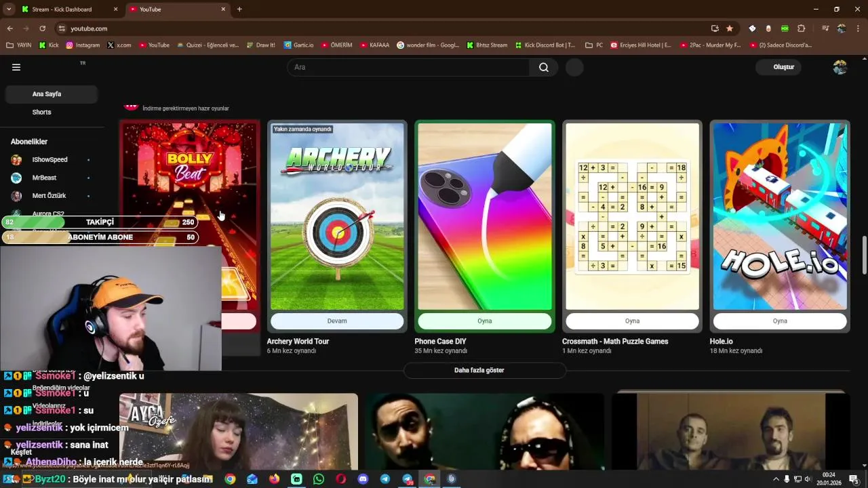
Task: Click the Hole.io title text
Action: (x=721, y=342)
